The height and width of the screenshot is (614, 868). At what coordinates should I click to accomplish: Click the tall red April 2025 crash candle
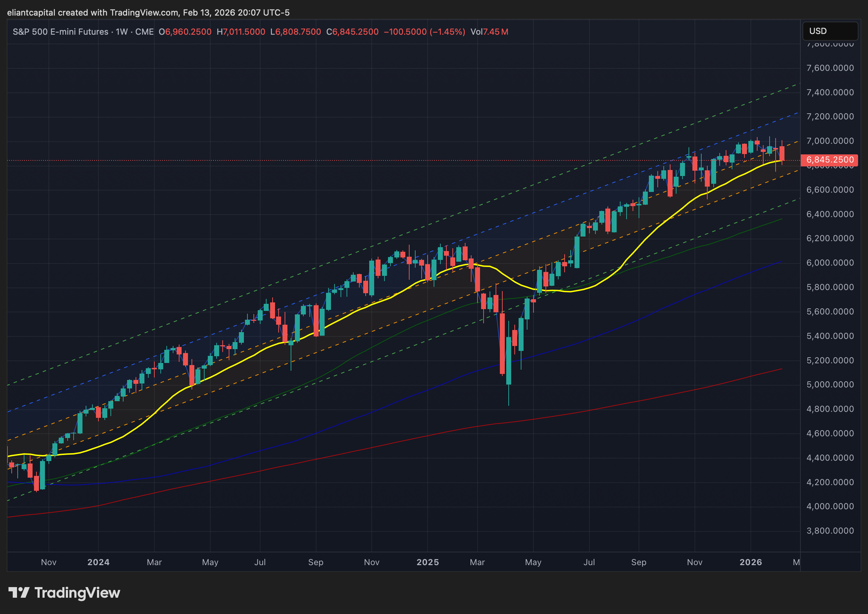(x=502, y=344)
